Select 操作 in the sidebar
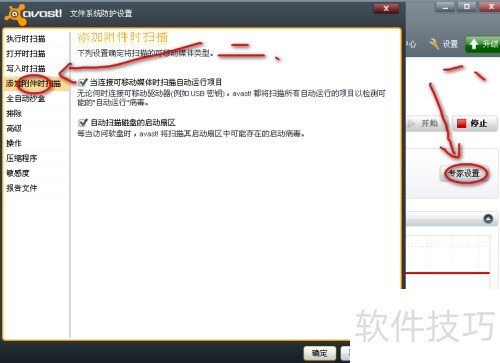500x363 pixels. [x=14, y=143]
